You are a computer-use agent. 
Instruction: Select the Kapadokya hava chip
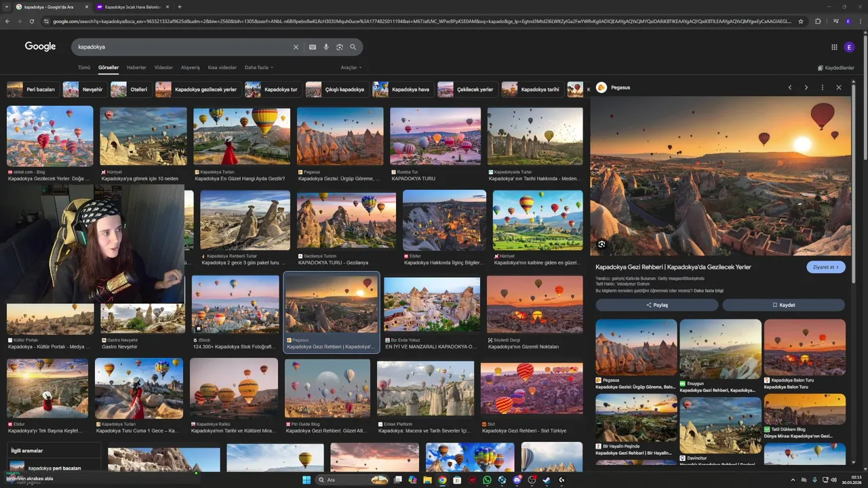point(402,89)
